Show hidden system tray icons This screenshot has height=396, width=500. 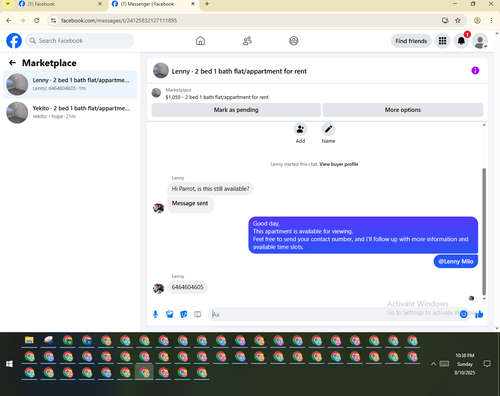pyautogui.click(x=433, y=364)
